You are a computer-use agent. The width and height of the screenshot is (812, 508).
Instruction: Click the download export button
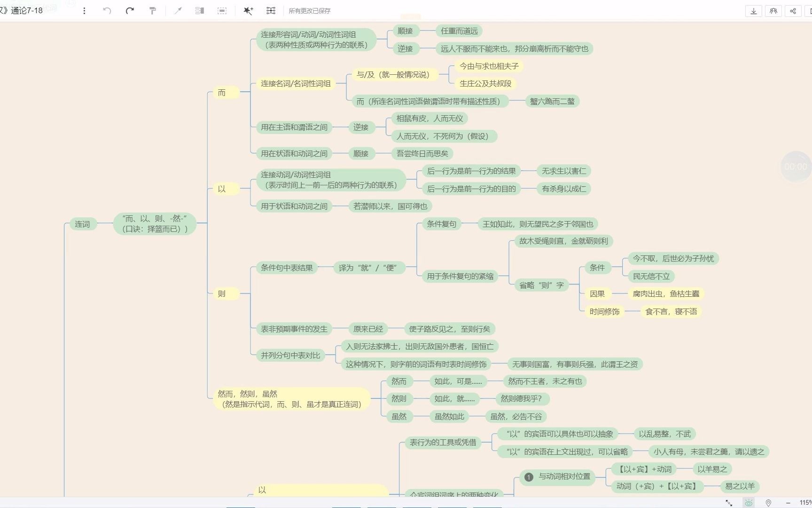(754, 11)
